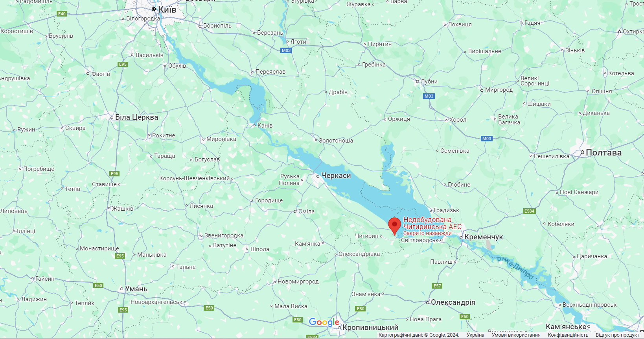644x339 pixels.
Task: Open the Конфіденційність link
Action: [x=568, y=335]
